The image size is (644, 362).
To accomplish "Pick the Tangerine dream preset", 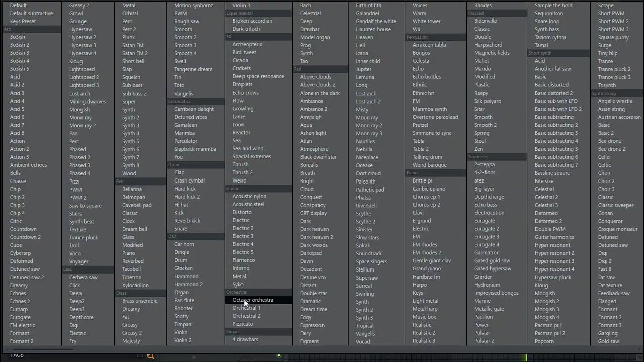I will 193,69.
